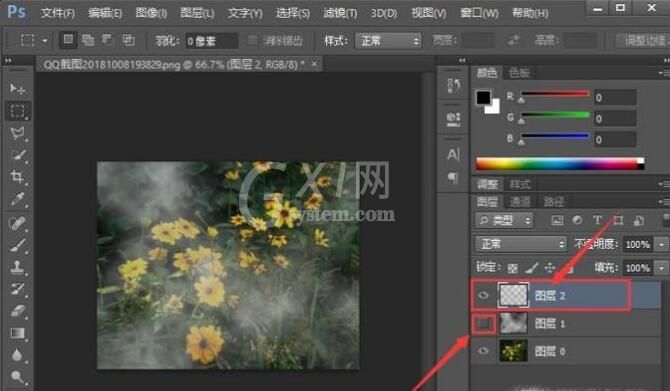Viewport: 670px width, 391px height.
Task: Filter layers by adjustment layers icon
Action: coord(577,220)
